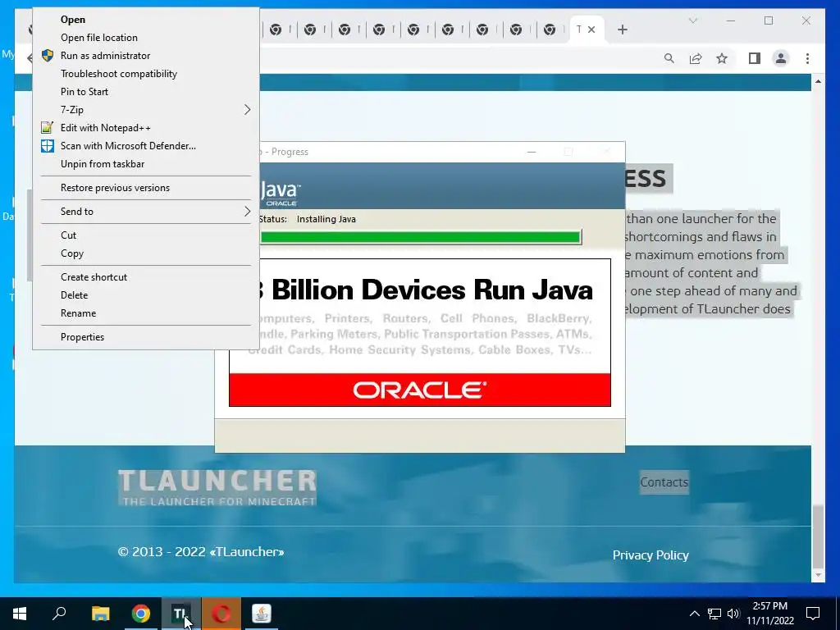Open Windows taskbar search
Viewport: 840px width, 630px height.
coord(59,614)
